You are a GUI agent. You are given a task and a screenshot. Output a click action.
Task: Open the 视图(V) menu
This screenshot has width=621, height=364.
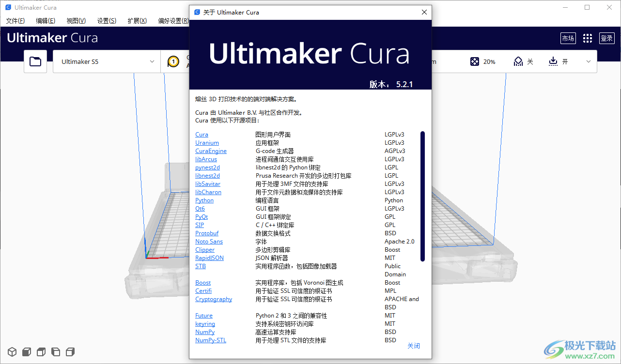(x=76, y=21)
